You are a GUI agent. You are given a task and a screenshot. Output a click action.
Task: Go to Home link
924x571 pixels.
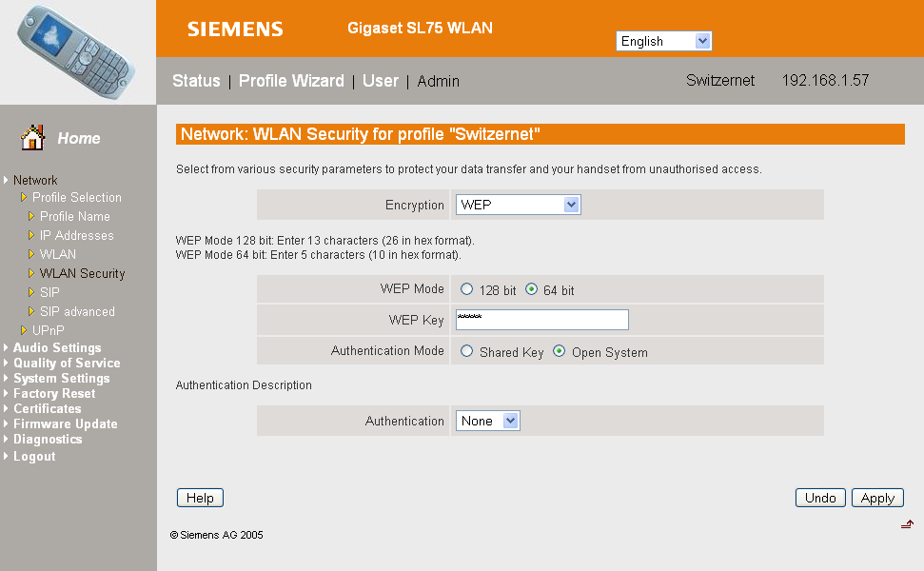point(79,139)
